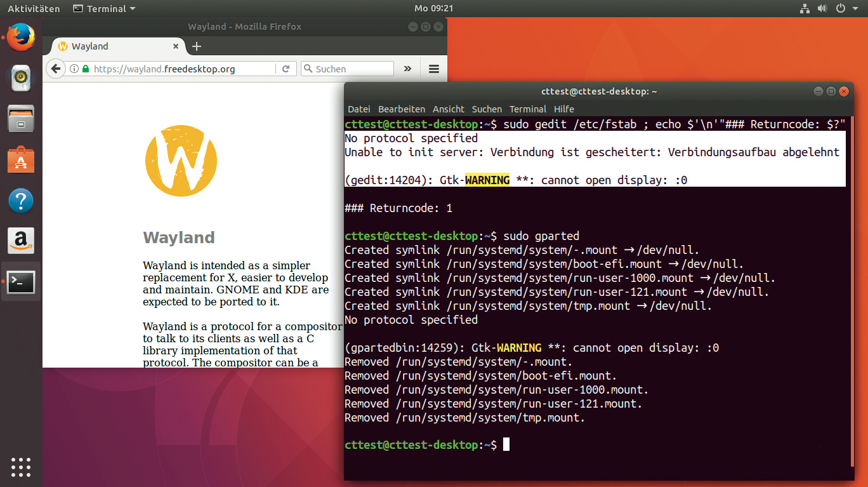This screenshot has width=868, height=487.
Task: Click Removed run-user-1000.mount line
Action: click(x=497, y=390)
